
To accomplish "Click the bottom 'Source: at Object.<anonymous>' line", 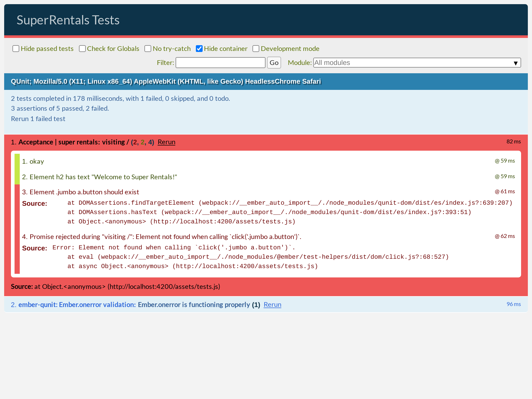I will [116, 287].
